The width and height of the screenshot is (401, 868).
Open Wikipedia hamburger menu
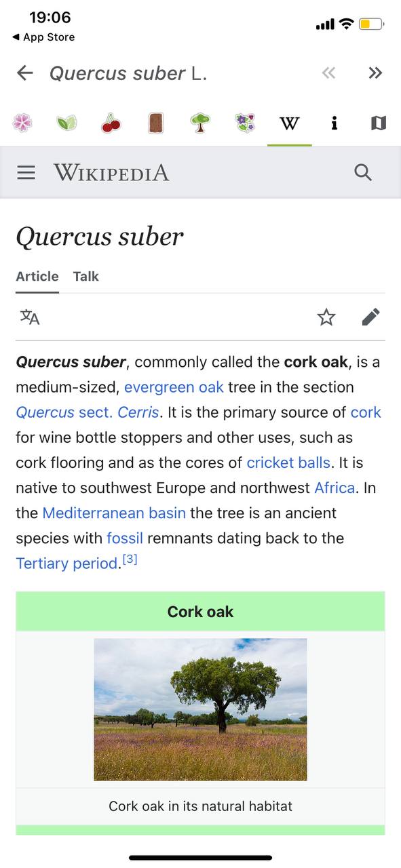(26, 173)
